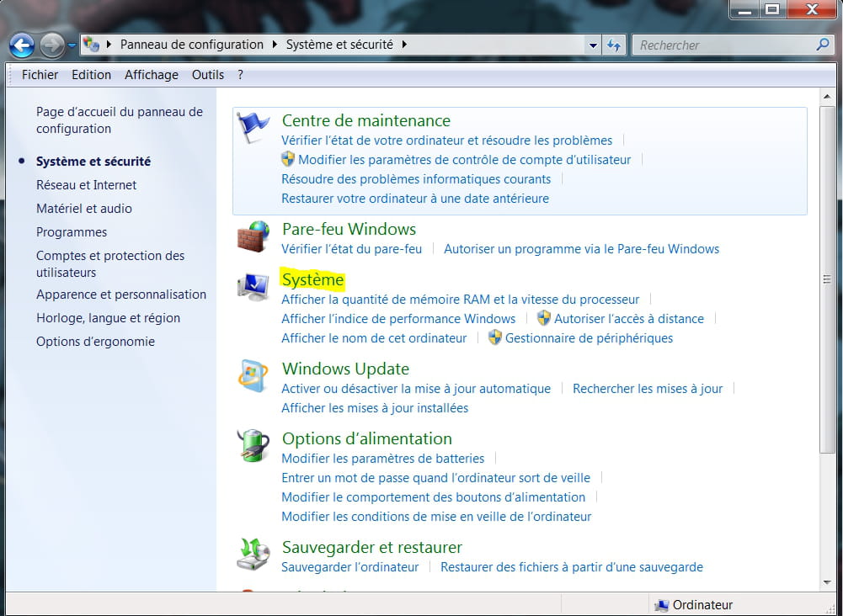Click Vérifier l'état du pare-feu link

click(x=352, y=248)
